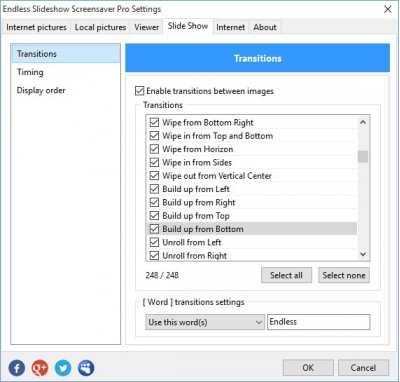Click the Select all button

(x=286, y=275)
